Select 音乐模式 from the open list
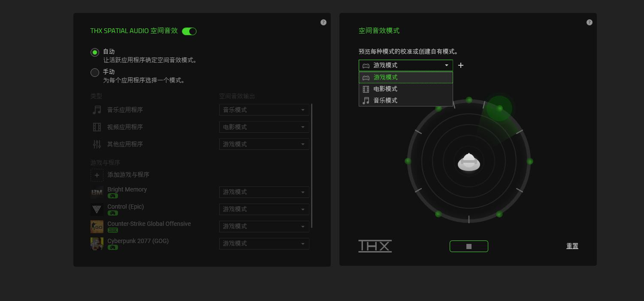The image size is (644, 301). (x=385, y=100)
